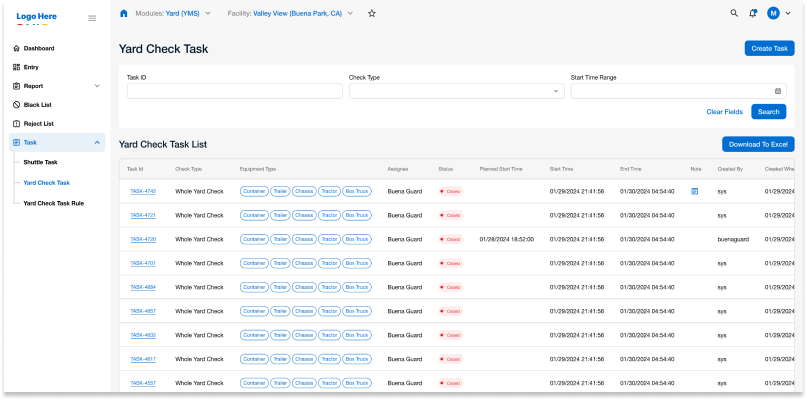Click the Task sidebar icon
This screenshot has height=401, width=807.
click(16, 143)
